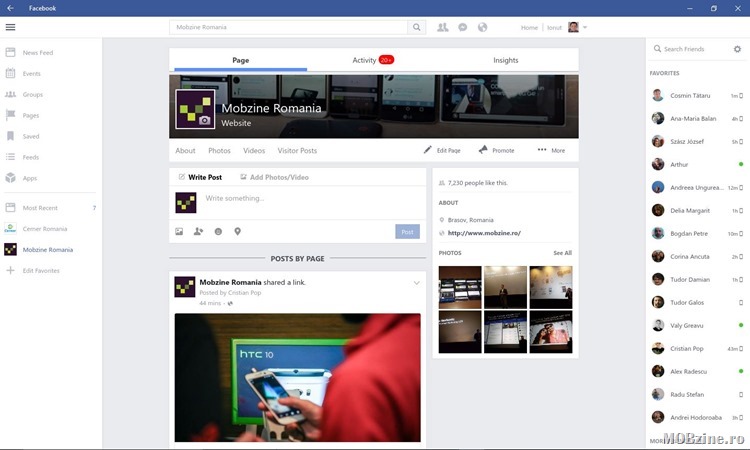Open account dropdown arrow next to profile
The width and height of the screenshot is (750, 450).
pos(585,27)
